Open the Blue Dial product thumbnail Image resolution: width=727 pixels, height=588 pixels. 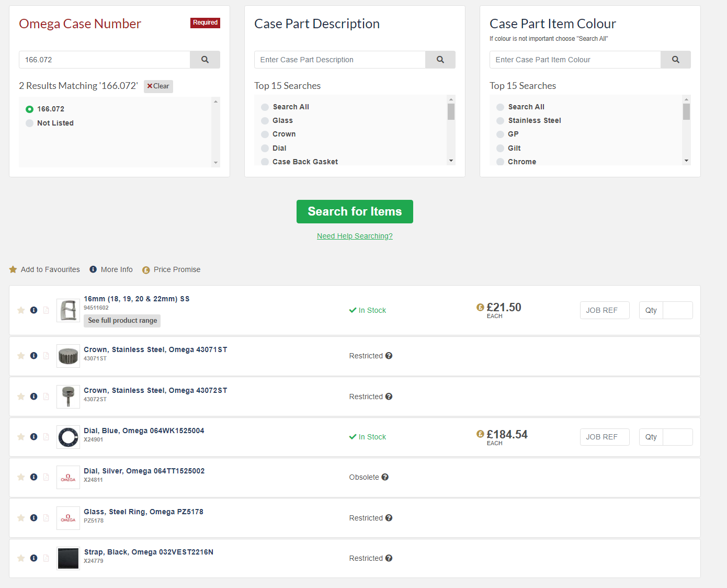pos(68,437)
